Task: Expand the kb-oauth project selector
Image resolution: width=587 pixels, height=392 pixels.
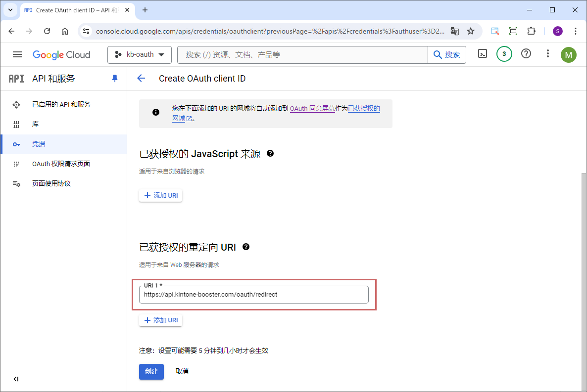Action: coord(140,55)
